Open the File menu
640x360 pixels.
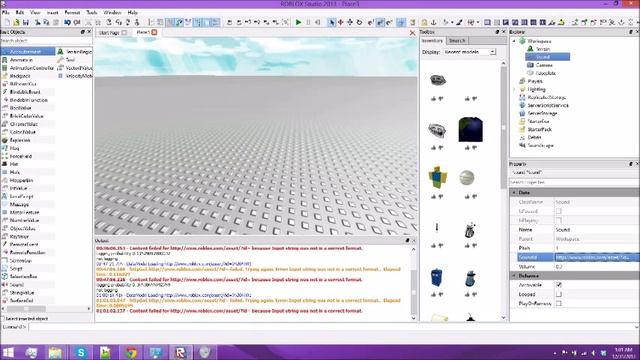click(6, 13)
